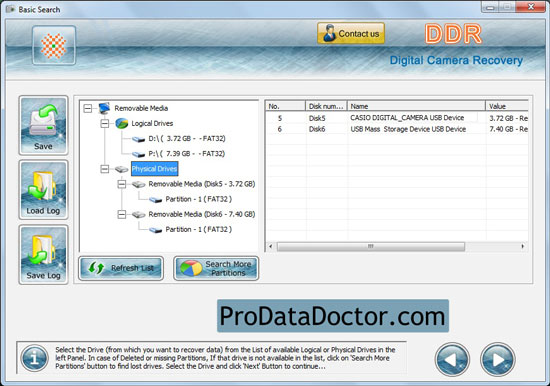Image resolution: width=550 pixels, height=386 pixels.
Task: Collapse the Removable Media root node
Action: (88, 108)
